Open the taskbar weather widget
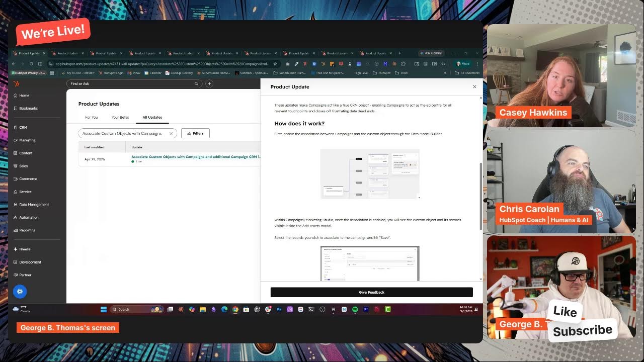The image size is (644, 362). [22, 309]
